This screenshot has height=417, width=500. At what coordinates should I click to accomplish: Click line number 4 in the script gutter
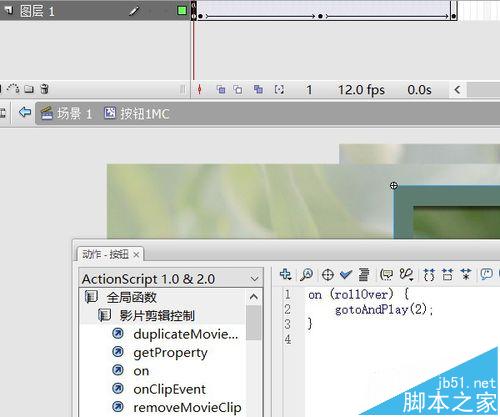click(x=288, y=339)
